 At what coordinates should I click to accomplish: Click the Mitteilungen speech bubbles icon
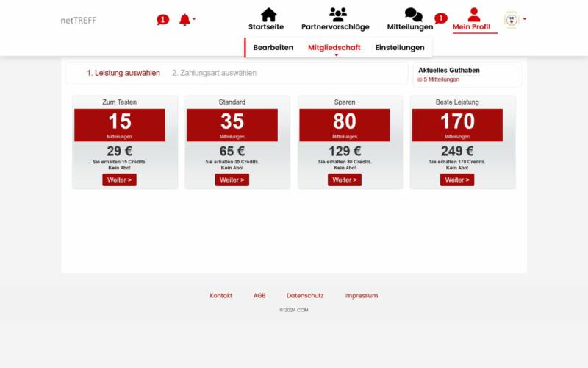coord(414,15)
